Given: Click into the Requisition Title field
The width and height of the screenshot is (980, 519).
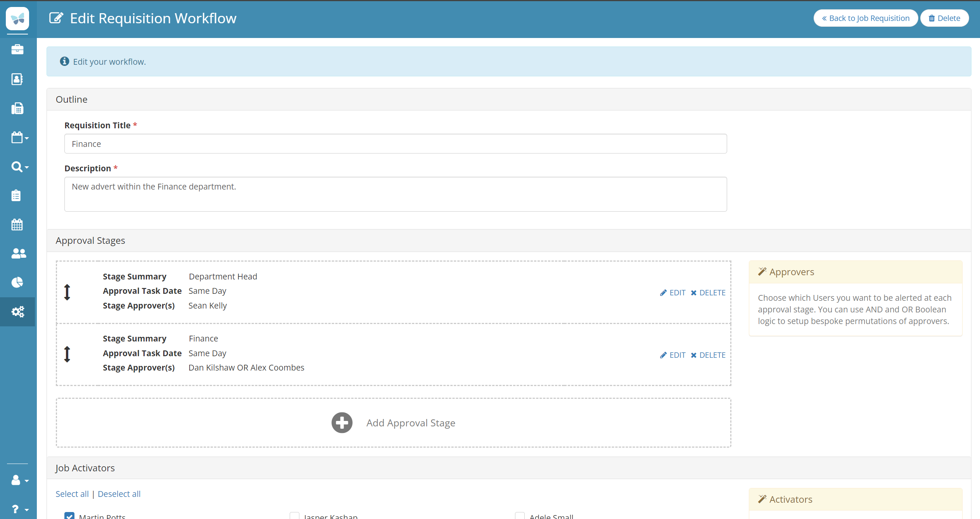Looking at the screenshot, I should (x=395, y=144).
